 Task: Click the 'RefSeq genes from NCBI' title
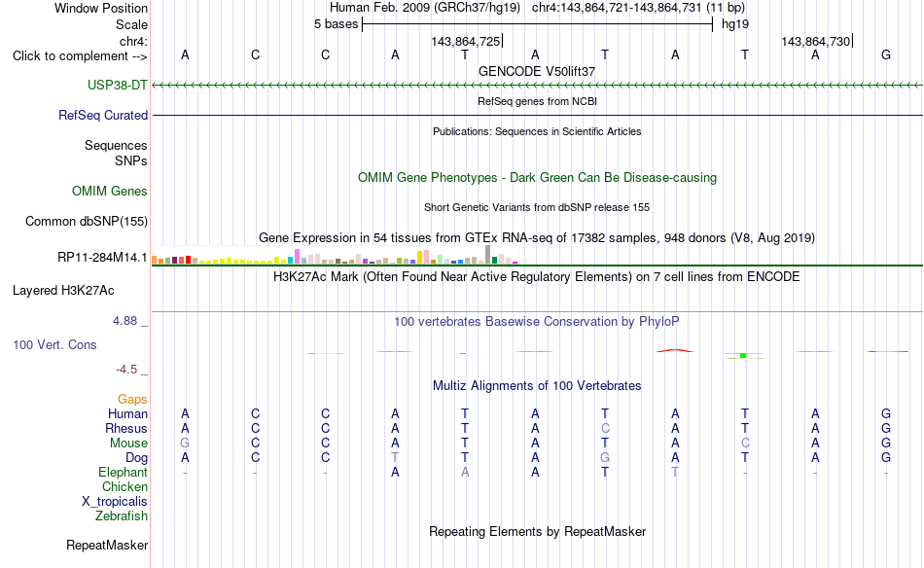click(x=537, y=101)
